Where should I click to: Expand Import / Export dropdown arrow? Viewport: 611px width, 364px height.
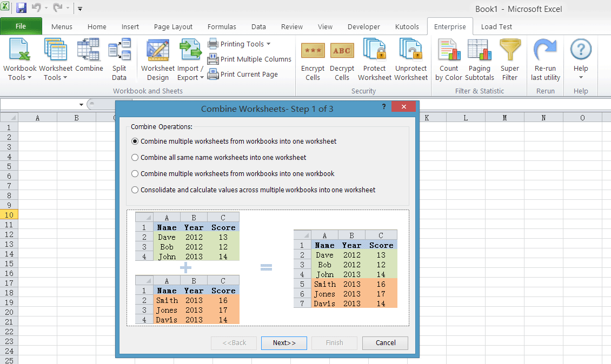click(x=202, y=77)
